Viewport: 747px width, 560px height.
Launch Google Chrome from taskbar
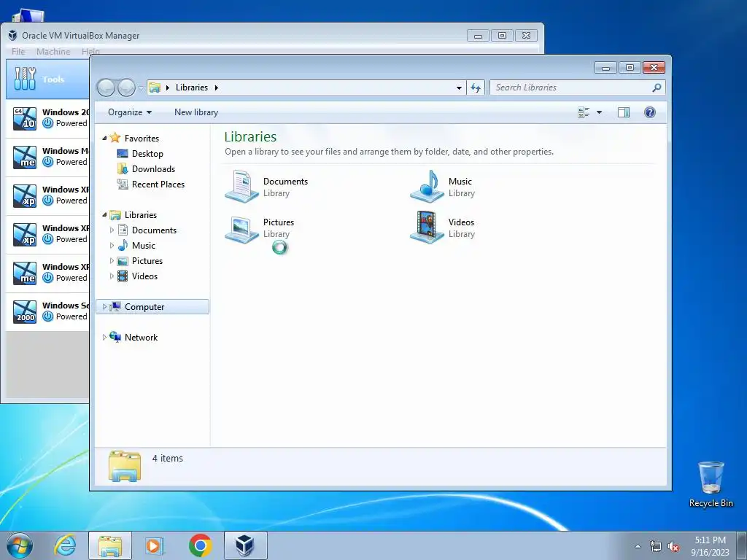click(x=200, y=545)
